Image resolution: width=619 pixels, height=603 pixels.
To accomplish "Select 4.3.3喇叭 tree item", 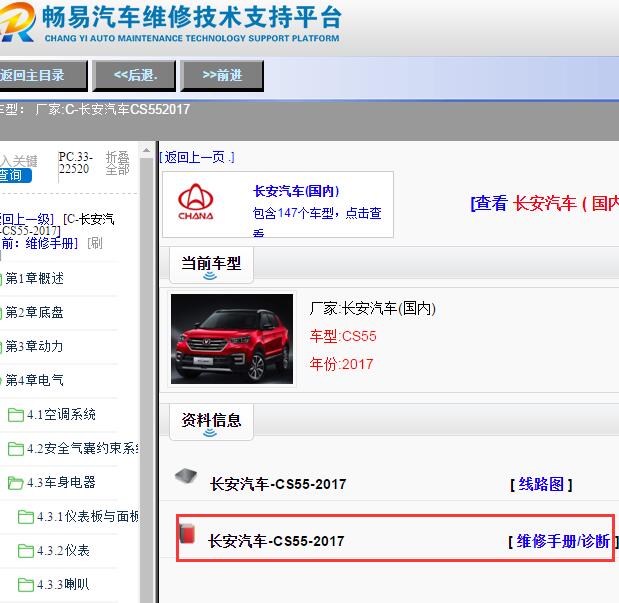I will click(63, 585).
